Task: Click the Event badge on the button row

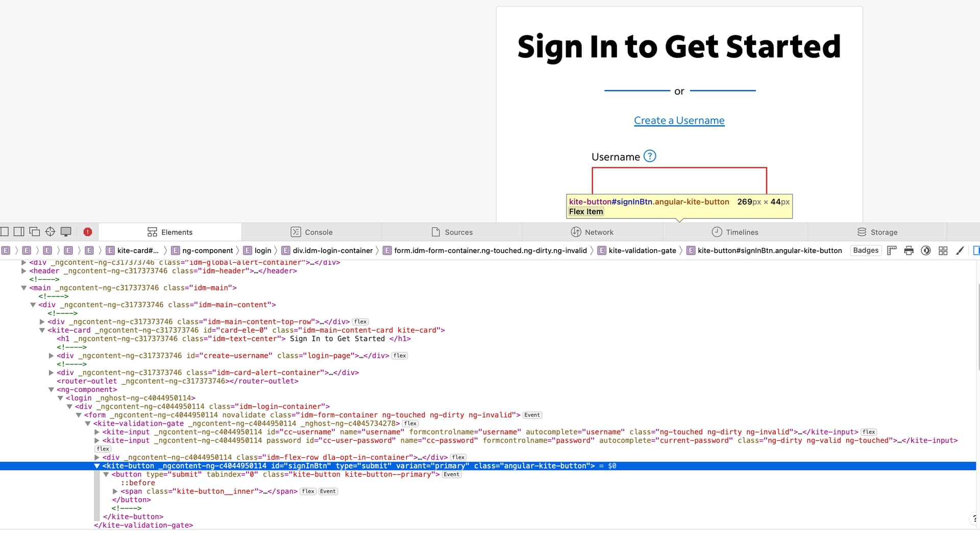Action: pos(451,475)
